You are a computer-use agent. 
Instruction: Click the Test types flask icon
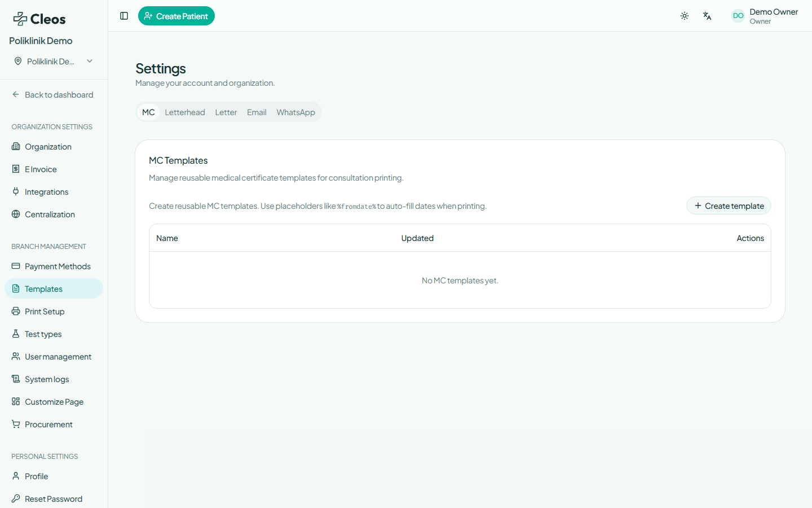(16, 334)
